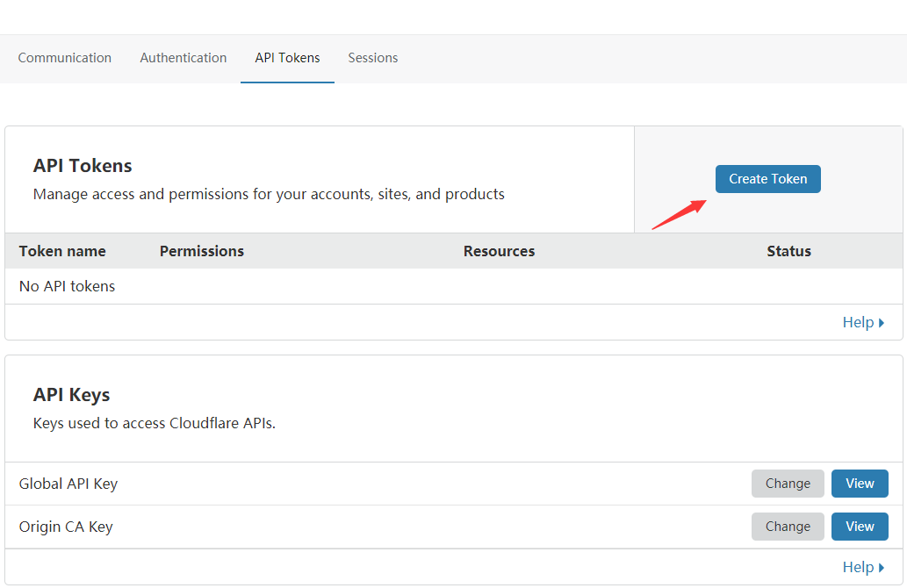Click the Resources column header
The image size is (907, 588).
[499, 251]
